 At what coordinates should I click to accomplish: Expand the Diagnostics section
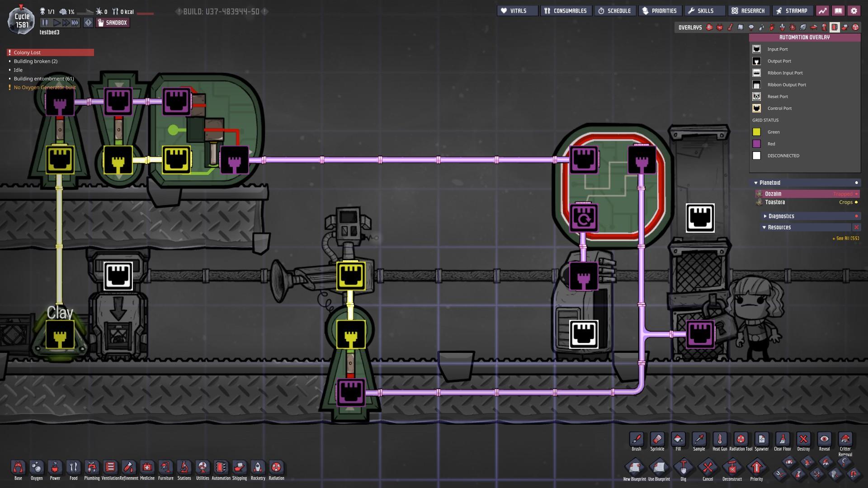pos(781,216)
